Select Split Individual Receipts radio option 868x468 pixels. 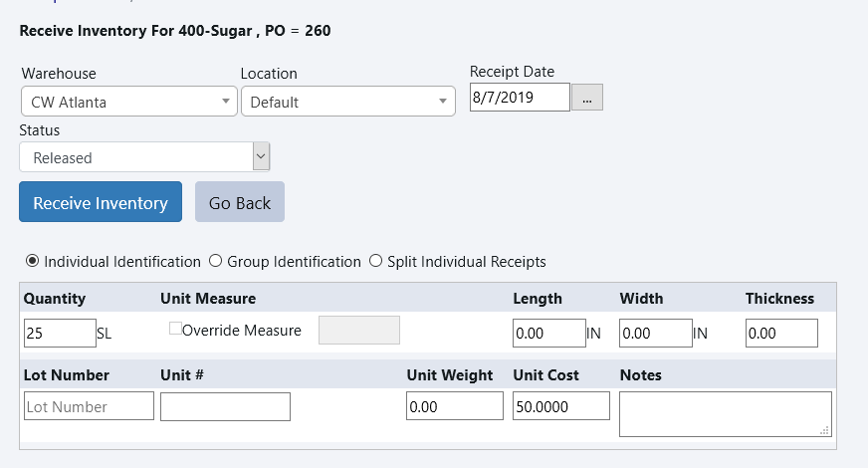(375, 262)
